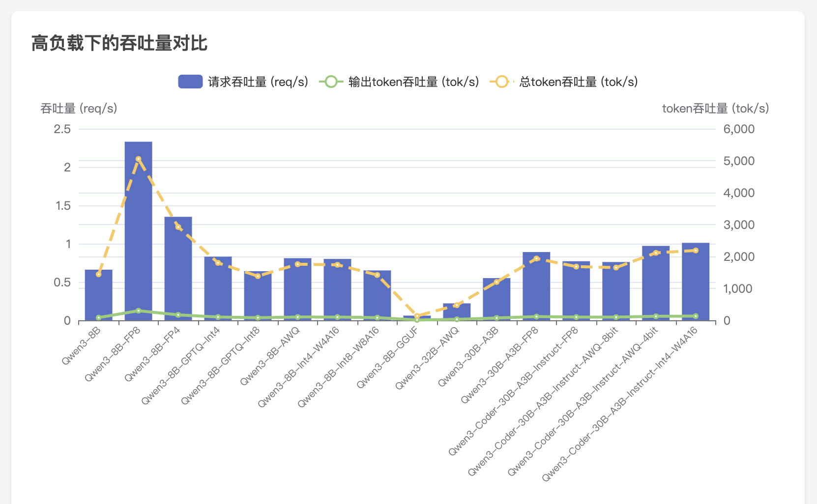Click the yellow peak point above Qwen3-8B-FP8
This screenshot has height=504, width=817.
point(138,159)
